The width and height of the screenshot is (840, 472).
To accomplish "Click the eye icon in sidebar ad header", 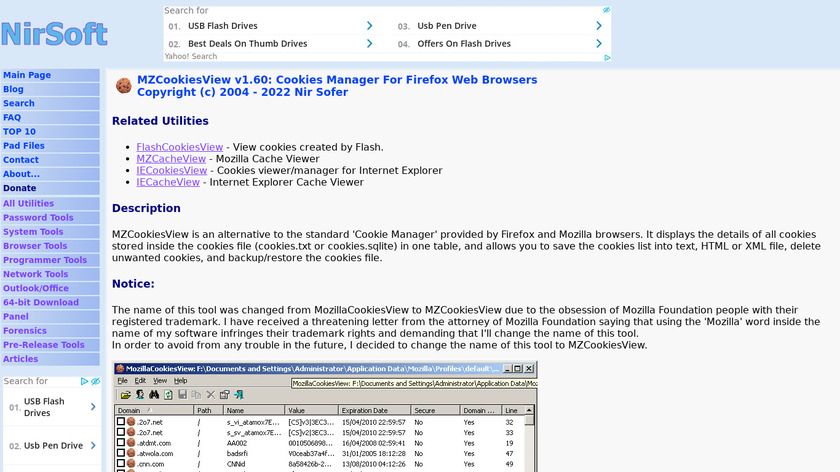I will tap(95, 381).
